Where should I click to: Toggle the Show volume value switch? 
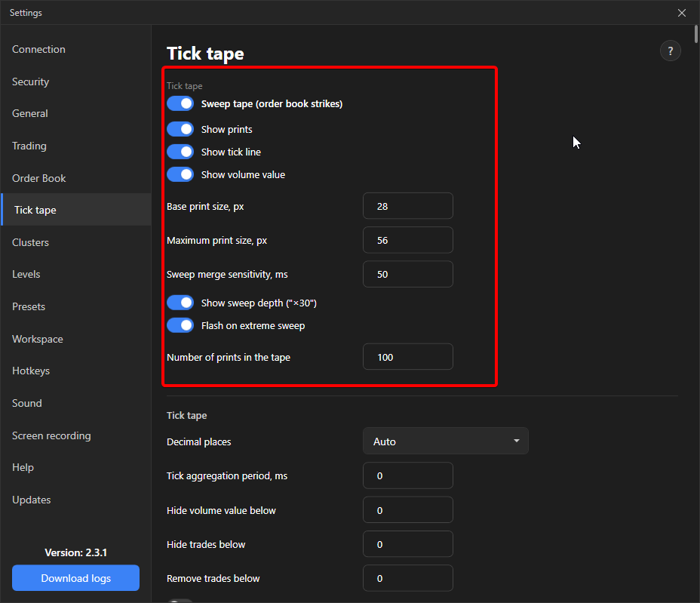(180, 174)
